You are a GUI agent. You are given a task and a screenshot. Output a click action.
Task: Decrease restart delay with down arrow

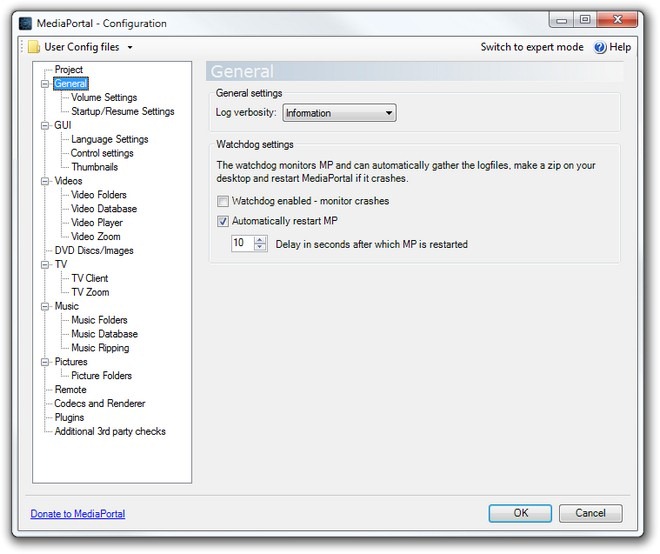pos(260,247)
